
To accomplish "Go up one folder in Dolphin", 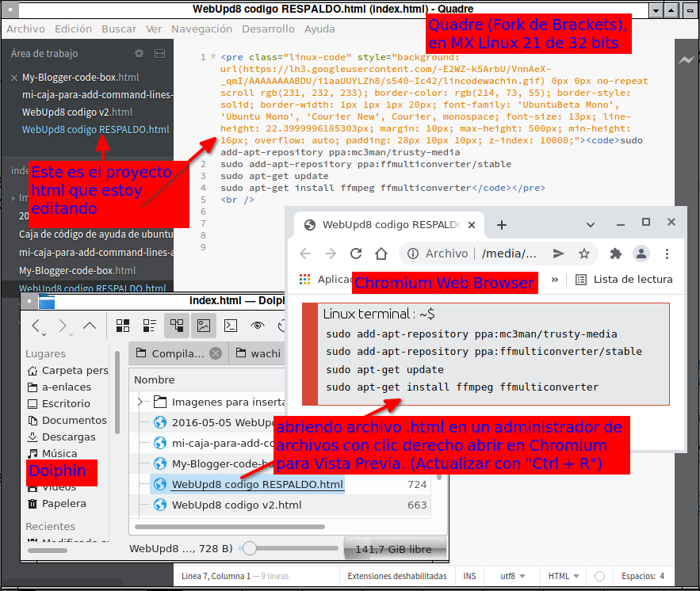I will pyautogui.click(x=90, y=326).
